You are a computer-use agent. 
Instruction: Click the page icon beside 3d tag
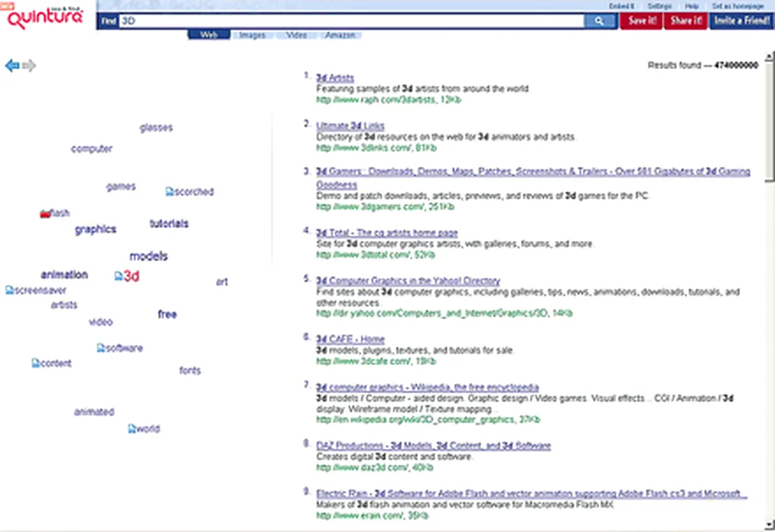pyautogui.click(x=118, y=276)
